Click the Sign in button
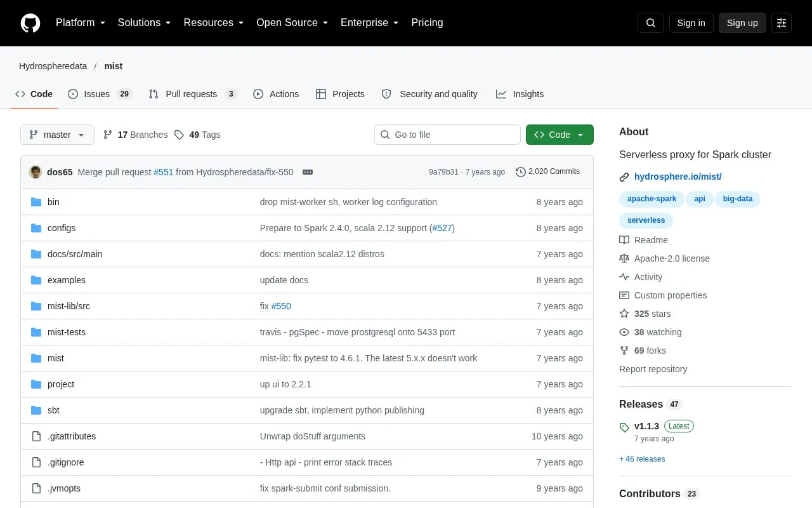 691,23
